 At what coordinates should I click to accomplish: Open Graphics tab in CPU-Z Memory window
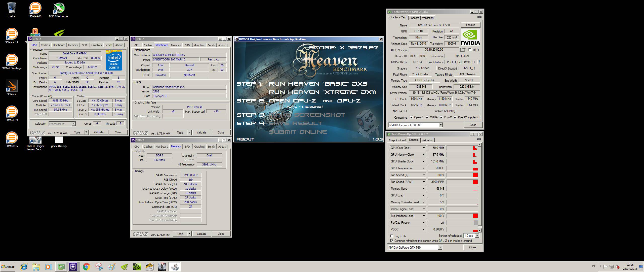tap(199, 147)
